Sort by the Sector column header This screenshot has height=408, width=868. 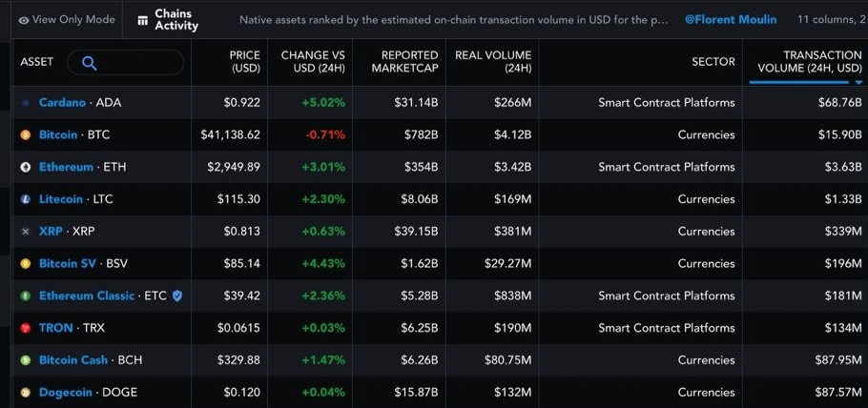coord(713,62)
